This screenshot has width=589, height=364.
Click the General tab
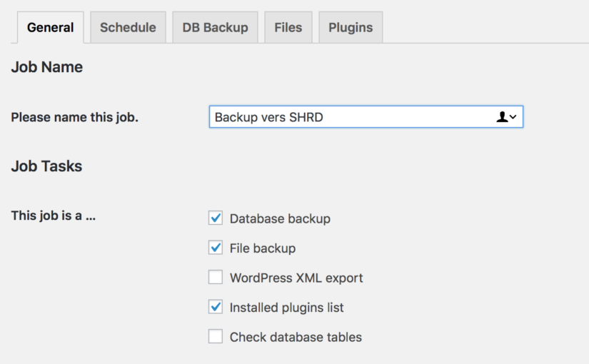coord(50,28)
